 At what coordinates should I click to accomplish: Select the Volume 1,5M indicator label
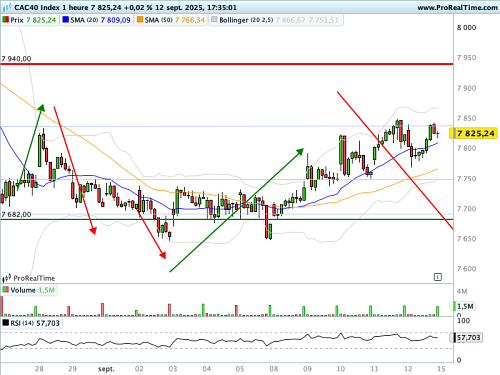pyautogui.click(x=29, y=290)
